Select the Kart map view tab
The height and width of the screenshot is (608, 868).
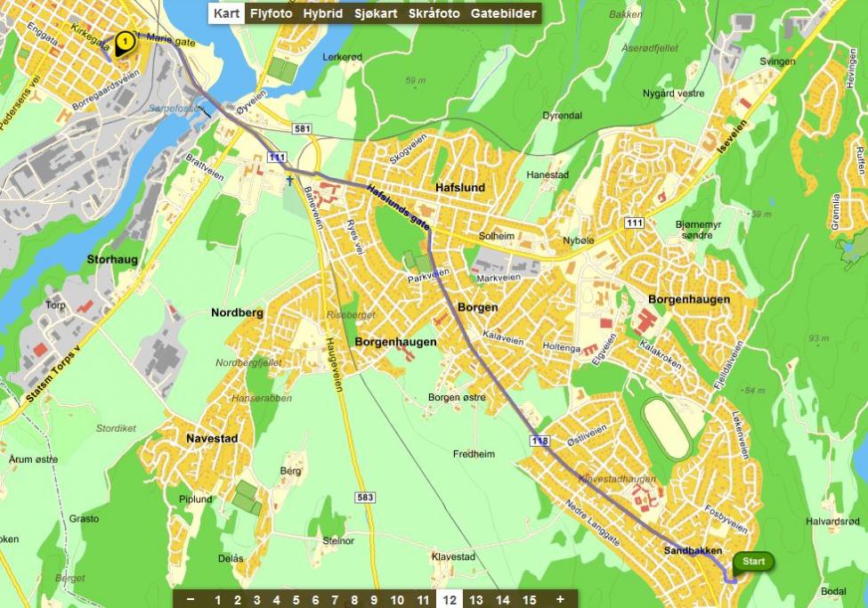[226, 13]
